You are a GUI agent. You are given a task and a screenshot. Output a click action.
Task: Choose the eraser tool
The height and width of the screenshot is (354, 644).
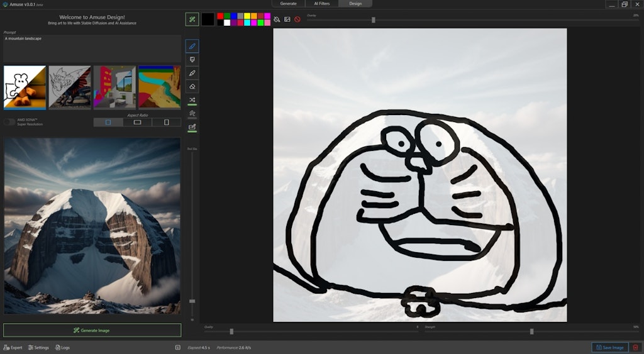click(192, 87)
